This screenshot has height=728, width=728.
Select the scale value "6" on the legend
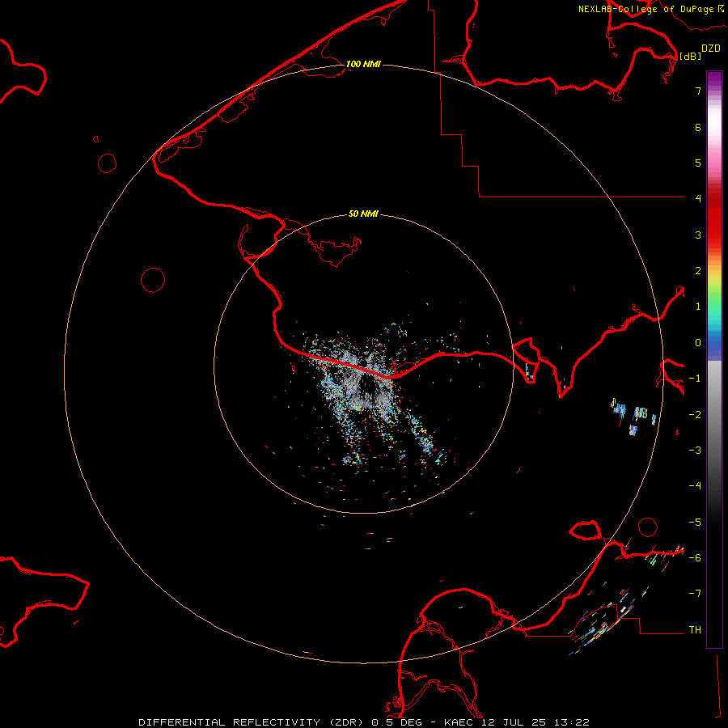(698, 127)
